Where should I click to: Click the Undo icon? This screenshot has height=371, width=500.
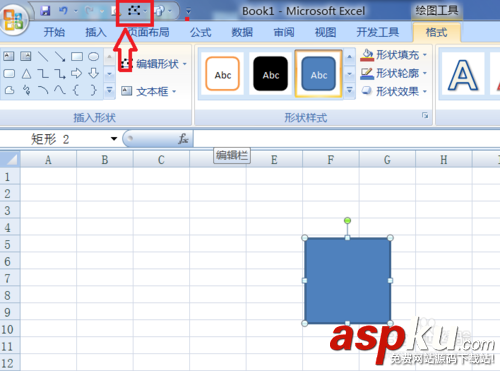63,11
